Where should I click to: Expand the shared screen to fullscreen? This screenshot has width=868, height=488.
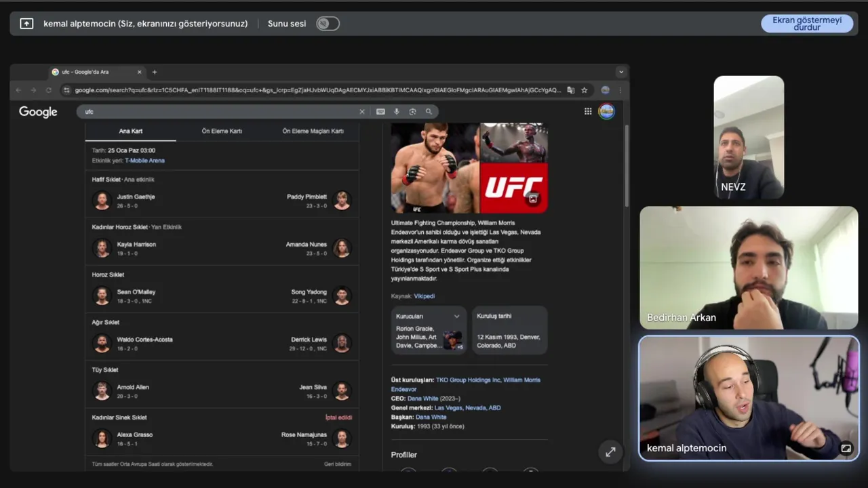click(x=610, y=452)
